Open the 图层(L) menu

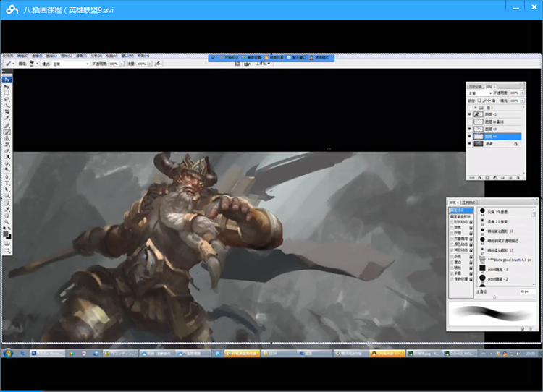point(51,56)
